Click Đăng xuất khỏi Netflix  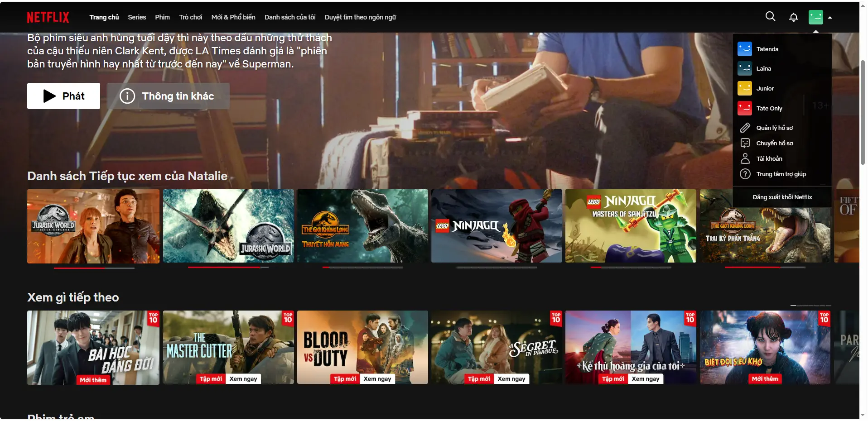782,197
